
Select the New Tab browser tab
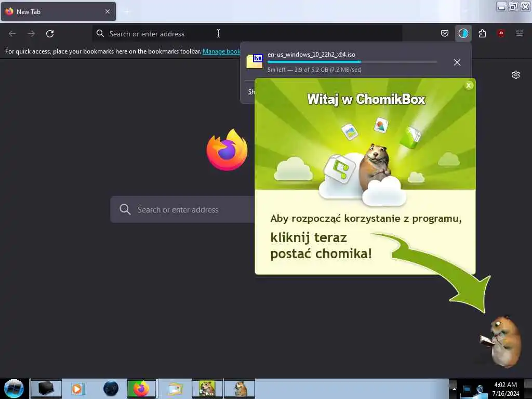[58, 11]
